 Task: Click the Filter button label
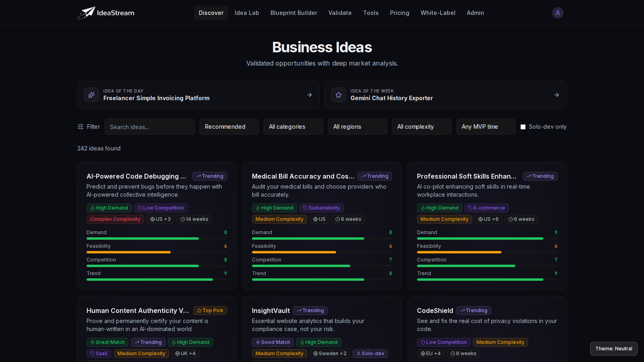click(x=93, y=127)
